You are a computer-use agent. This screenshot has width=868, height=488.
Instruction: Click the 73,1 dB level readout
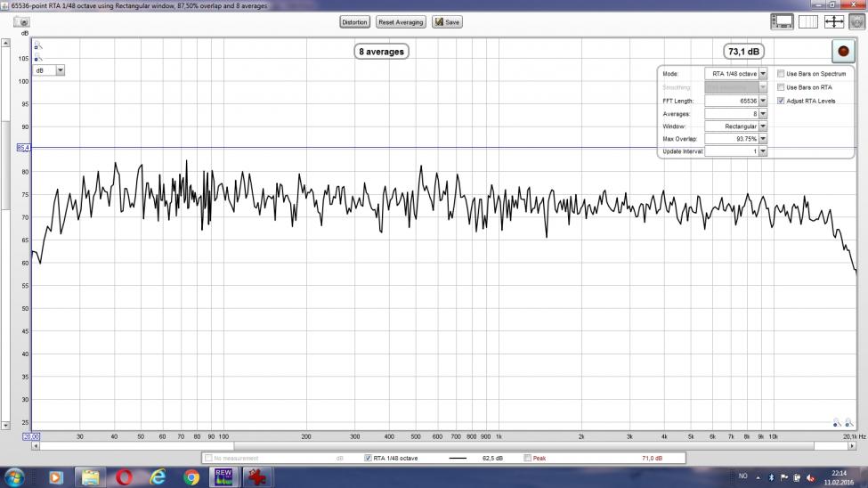[x=743, y=52]
